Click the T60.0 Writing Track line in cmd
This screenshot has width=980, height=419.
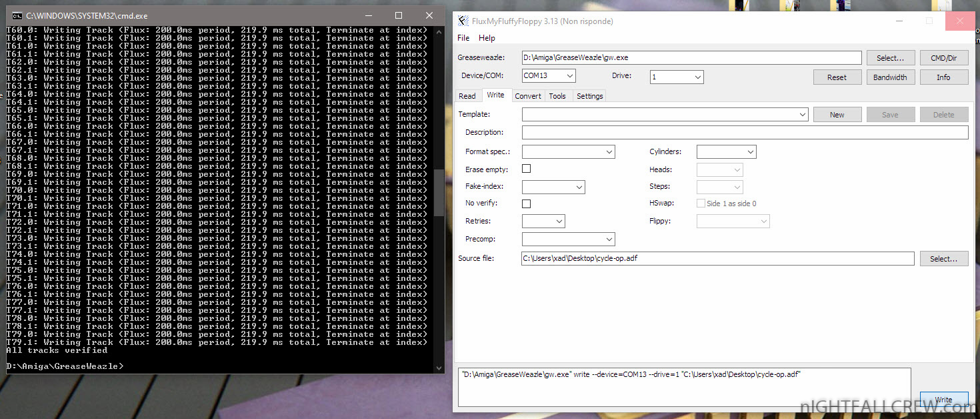click(217, 30)
